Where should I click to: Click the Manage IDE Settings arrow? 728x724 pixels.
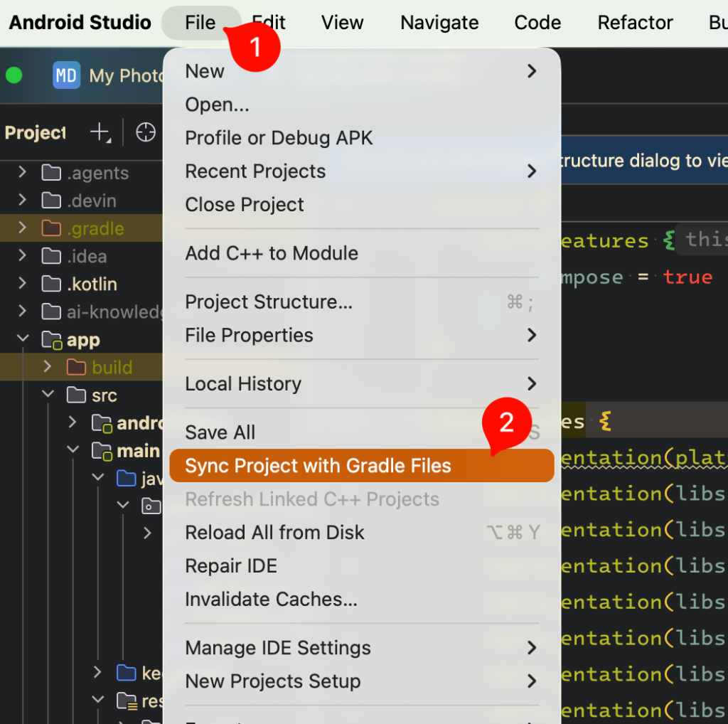coord(532,648)
